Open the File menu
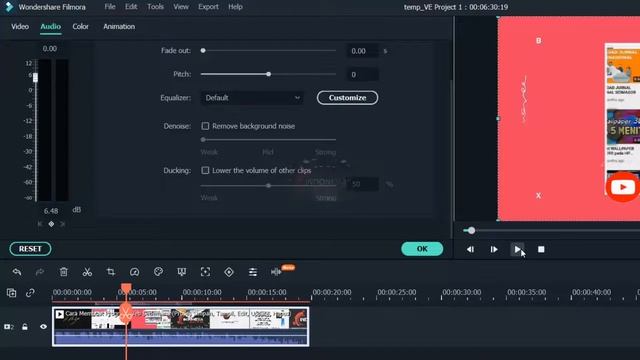The height and width of the screenshot is (360, 640). [x=110, y=7]
